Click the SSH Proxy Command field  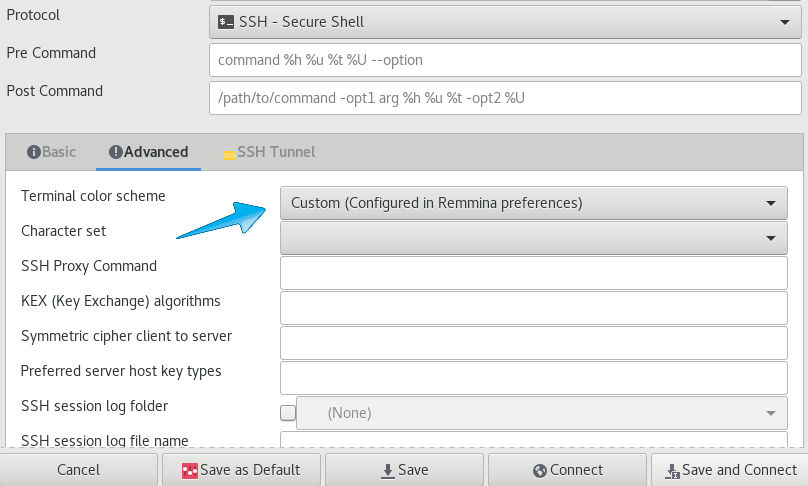click(x=533, y=273)
